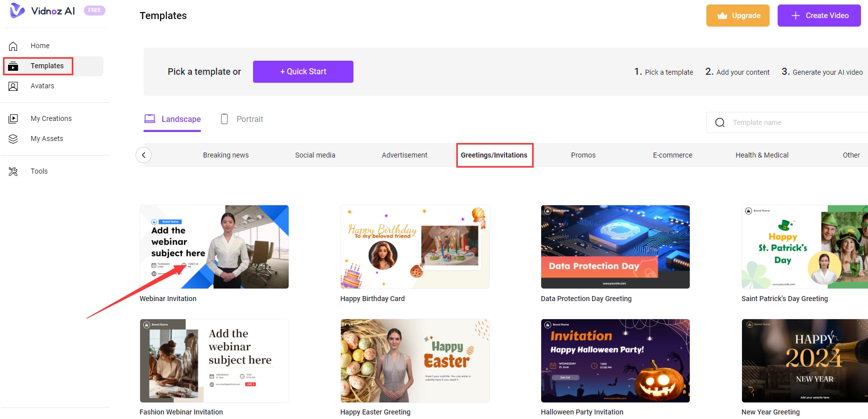This screenshot has height=419, width=868.
Task: Open My Assets layers icon
Action: (14, 139)
